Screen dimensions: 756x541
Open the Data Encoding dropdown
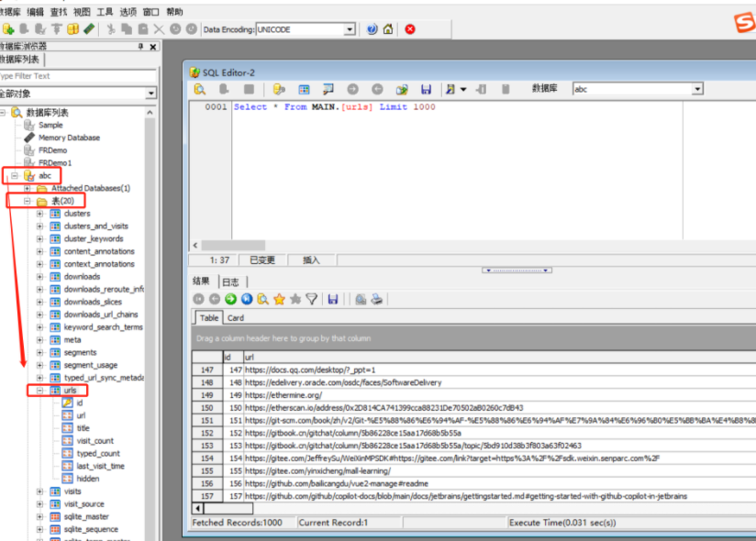[x=350, y=29]
